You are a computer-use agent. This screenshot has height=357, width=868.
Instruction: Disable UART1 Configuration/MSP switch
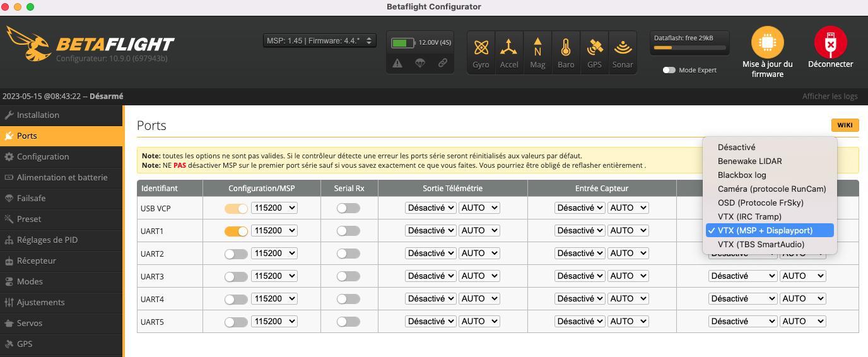(236, 231)
